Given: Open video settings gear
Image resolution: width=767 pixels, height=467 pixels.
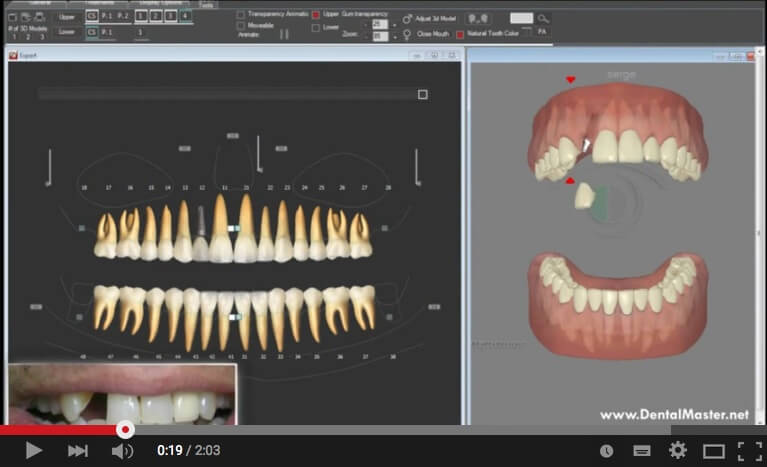Looking at the screenshot, I should click(678, 451).
